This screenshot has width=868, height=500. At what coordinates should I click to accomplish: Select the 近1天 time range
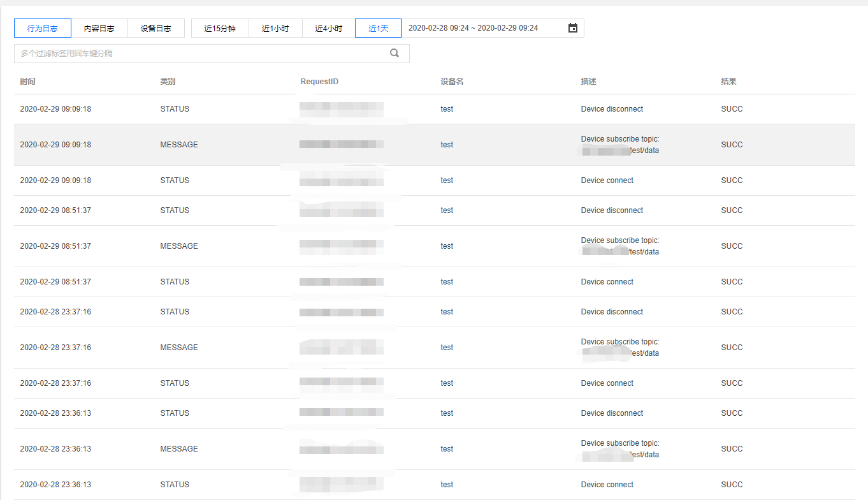[x=377, y=27]
